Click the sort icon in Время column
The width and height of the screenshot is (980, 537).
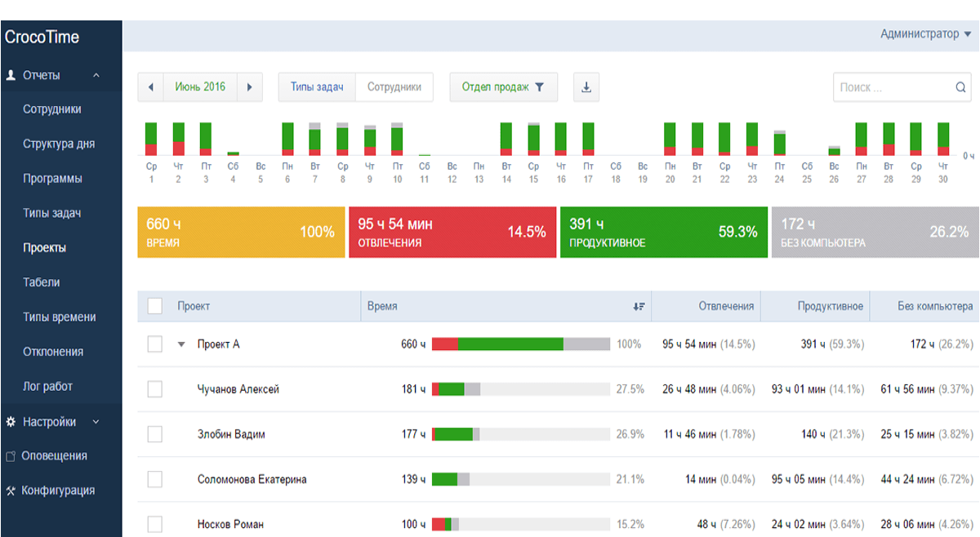(x=639, y=307)
